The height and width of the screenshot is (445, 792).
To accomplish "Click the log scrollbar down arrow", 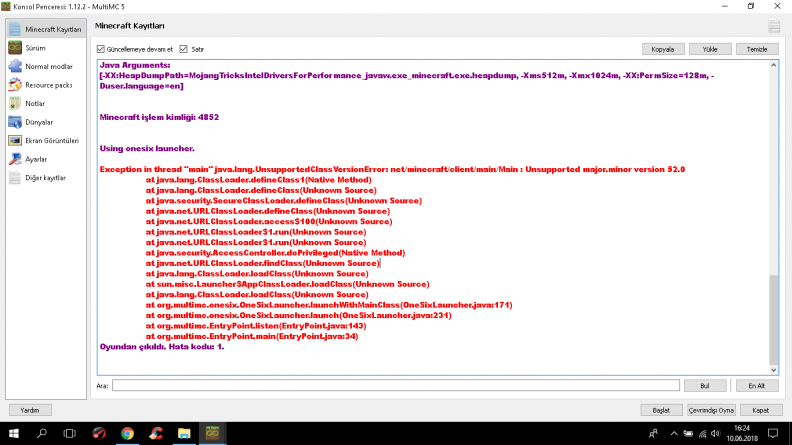I will [x=773, y=370].
